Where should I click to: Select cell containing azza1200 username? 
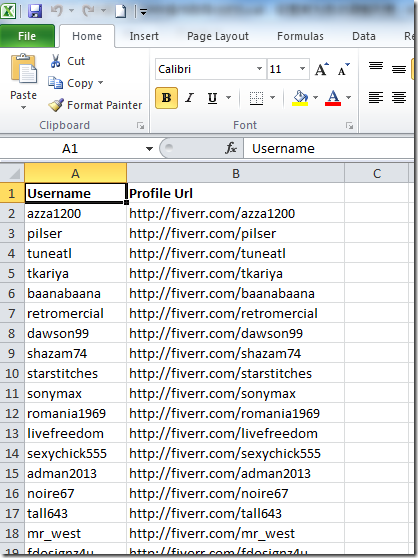(75, 214)
